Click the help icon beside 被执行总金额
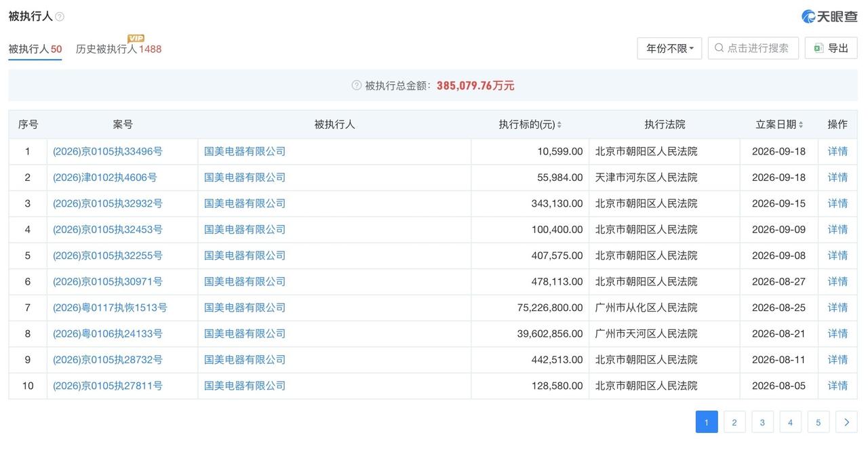This screenshot has width=868, height=452. coord(357,85)
